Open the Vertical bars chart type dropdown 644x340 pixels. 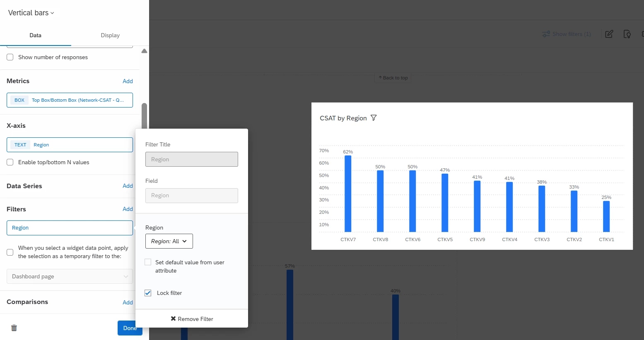tap(31, 13)
